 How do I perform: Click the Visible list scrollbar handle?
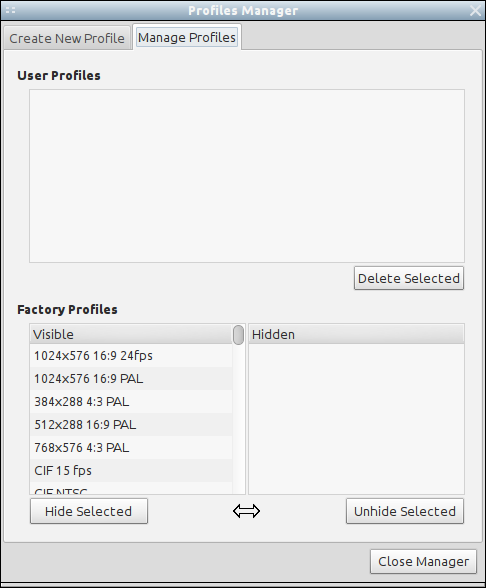pos(238,335)
